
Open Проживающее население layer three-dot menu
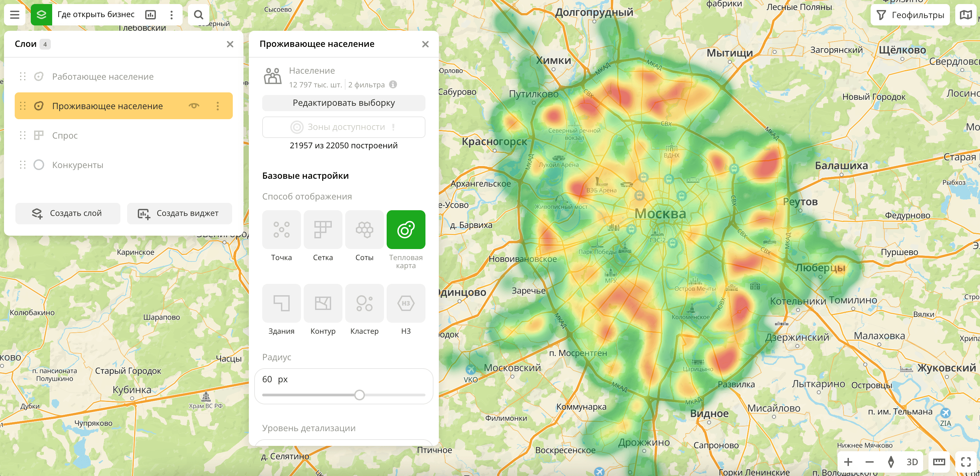pos(218,106)
